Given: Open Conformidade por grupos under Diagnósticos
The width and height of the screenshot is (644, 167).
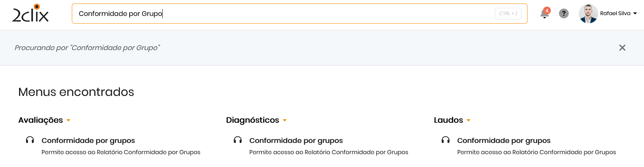Looking at the screenshot, I should 296,141.
